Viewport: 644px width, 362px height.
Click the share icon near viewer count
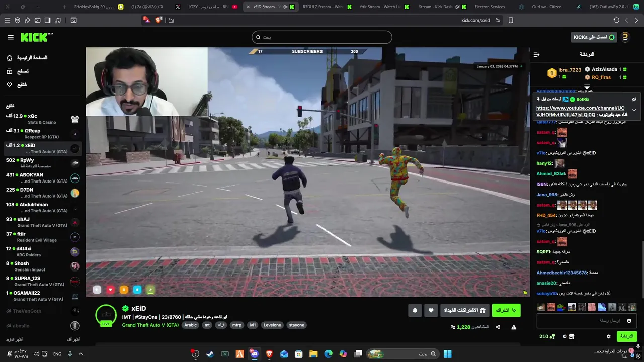click(498, 327)
